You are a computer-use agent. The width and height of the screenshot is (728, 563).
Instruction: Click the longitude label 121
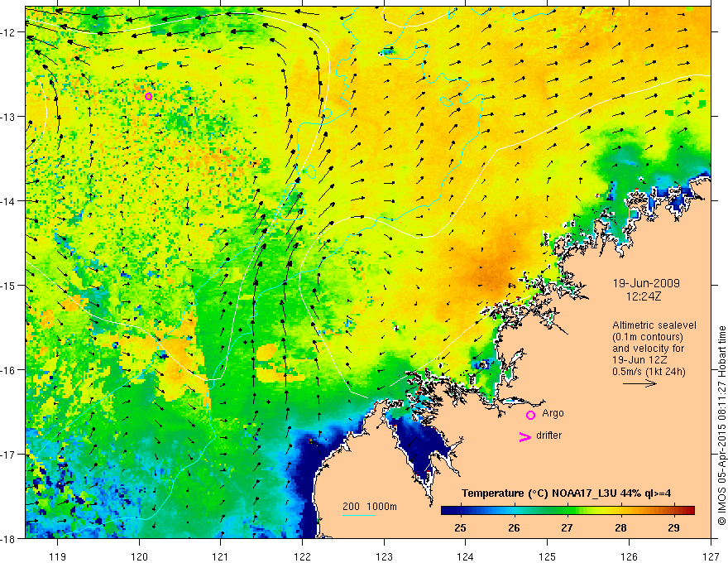pyautogui.click(x=220, y=556)
